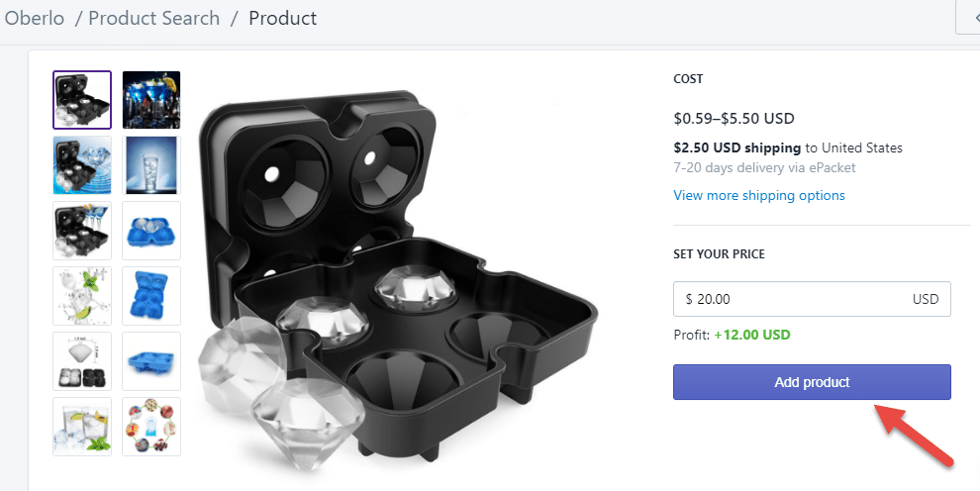
Task: Click the current Product breadcrumb
Action: tap(283, 18)
